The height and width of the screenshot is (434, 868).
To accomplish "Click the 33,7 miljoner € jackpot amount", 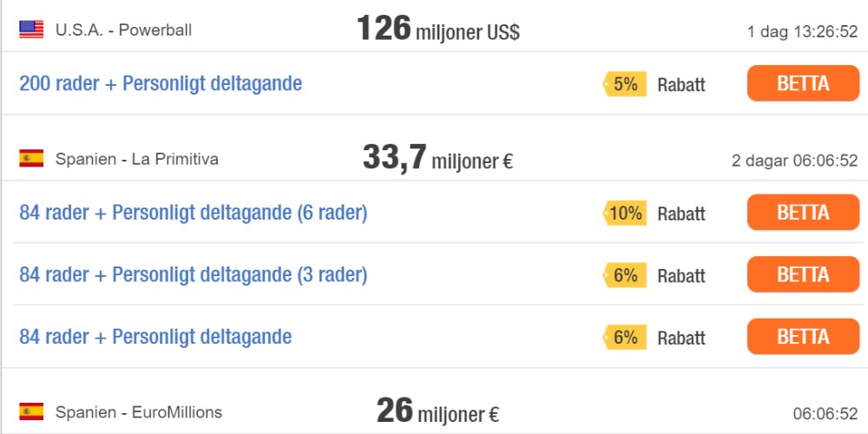I will [x=437, y=159].
